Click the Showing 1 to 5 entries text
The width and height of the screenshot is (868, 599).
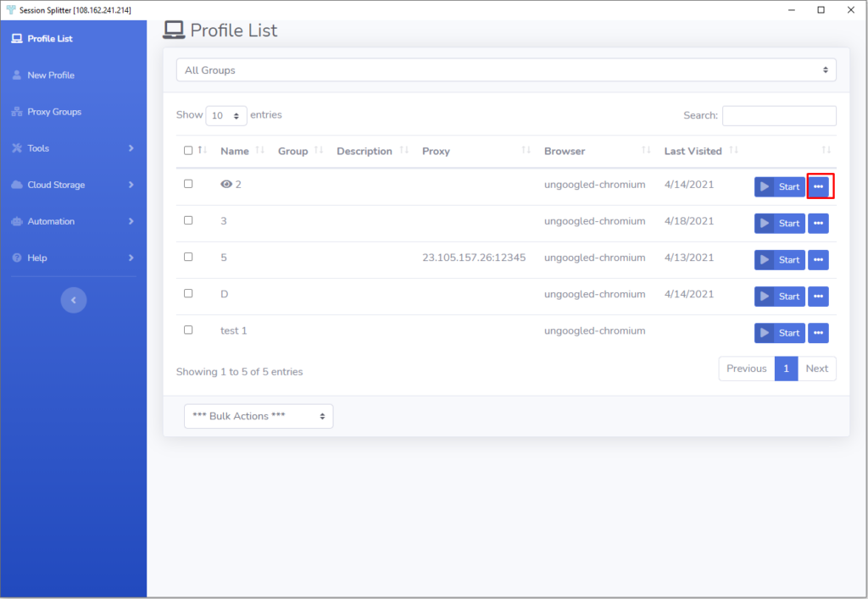240,372
